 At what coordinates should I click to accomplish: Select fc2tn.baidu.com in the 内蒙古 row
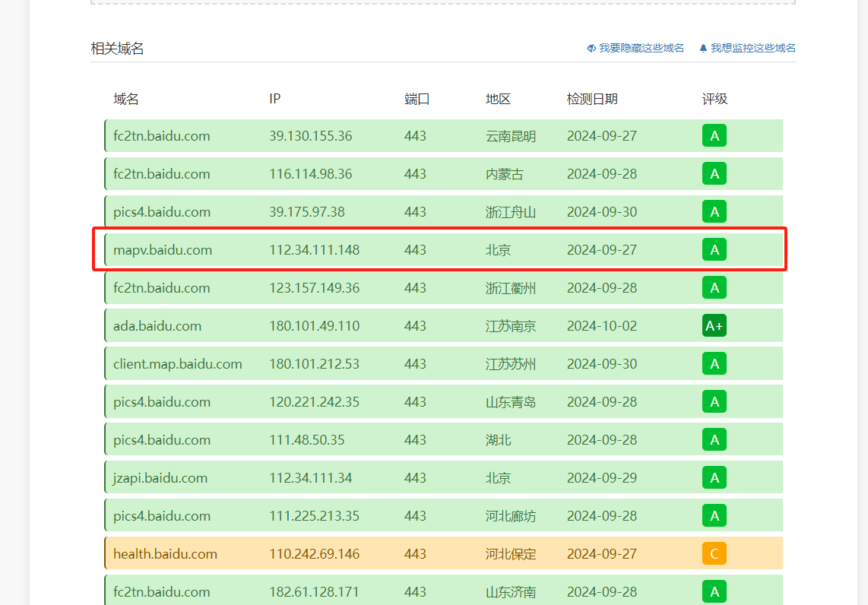162,174
